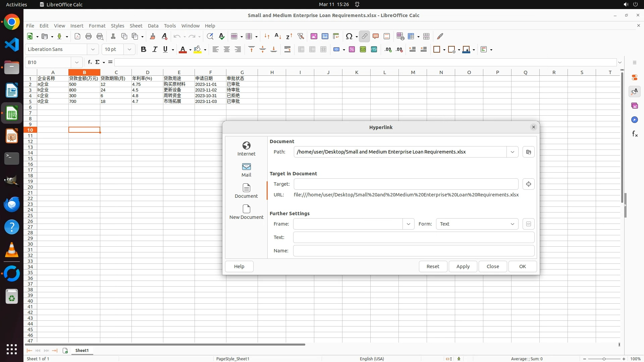Image resolution: width=644 pixels, height=362 pixels.
Task: Select the Mail hyperlink type
Action: pyautogui.click(x=246, y=170)
